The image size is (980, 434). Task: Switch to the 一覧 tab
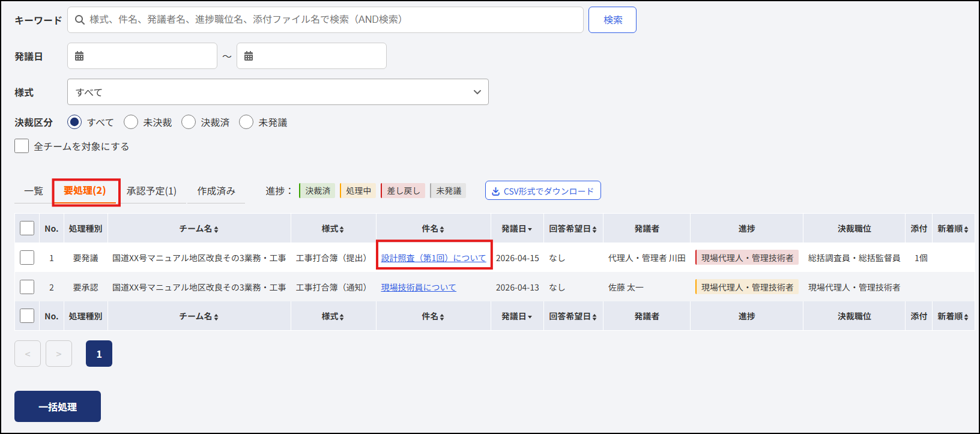click(x=34, y=191)
